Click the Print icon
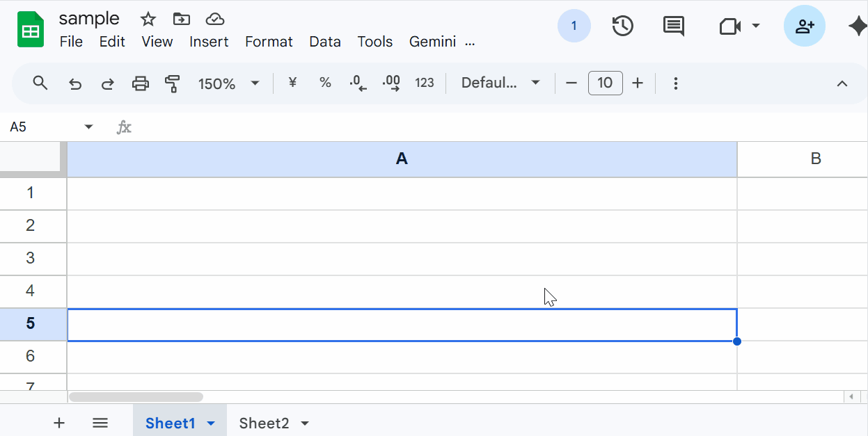Viewport: 868px width, 436px height. [x=141, y=84]
